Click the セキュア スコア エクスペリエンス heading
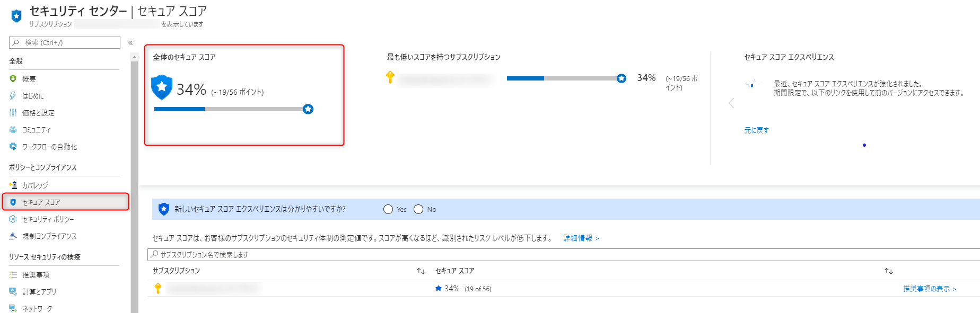The image size is (980, 313). click(789, 57)
